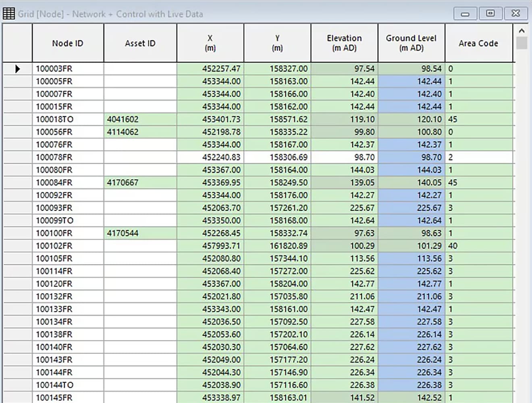
Task: Select the Asset ID column header
Action: [140, 43]
